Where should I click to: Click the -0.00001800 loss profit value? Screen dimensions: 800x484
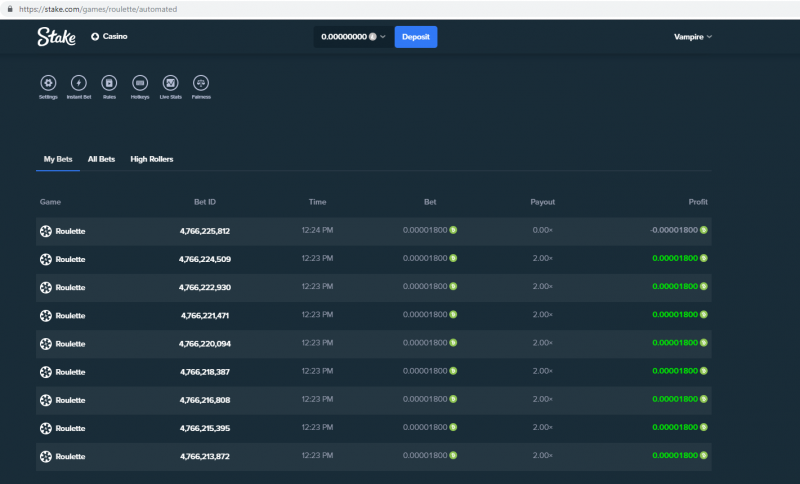coord(674,230)
